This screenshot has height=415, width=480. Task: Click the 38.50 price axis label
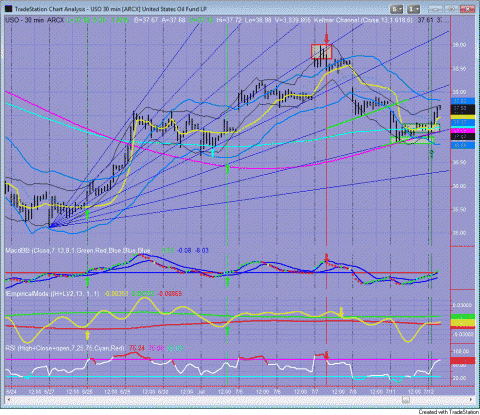pos(459,69)
